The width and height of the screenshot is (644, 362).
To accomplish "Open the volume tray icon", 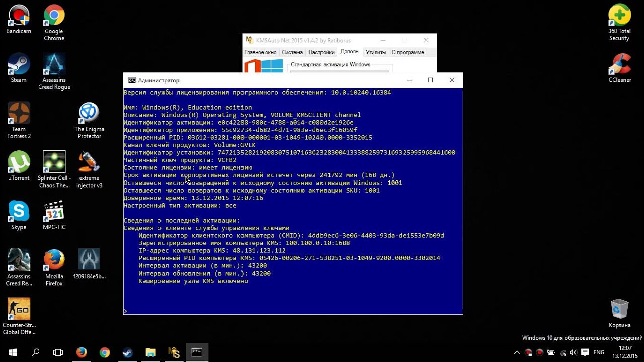I will click(574, 352).
